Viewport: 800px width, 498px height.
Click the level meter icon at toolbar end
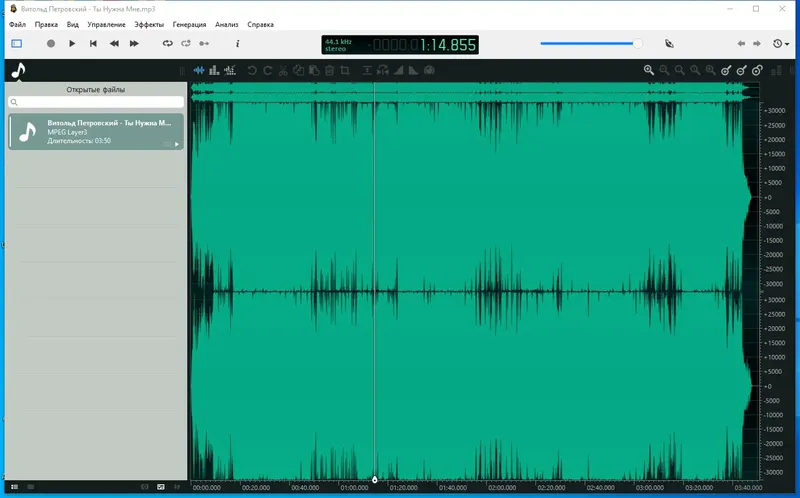777,70
